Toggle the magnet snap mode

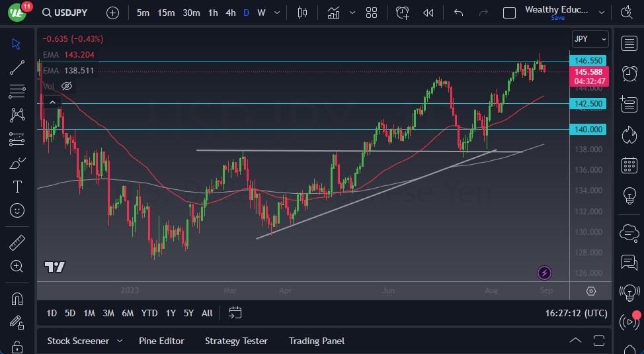click(17, 298)
